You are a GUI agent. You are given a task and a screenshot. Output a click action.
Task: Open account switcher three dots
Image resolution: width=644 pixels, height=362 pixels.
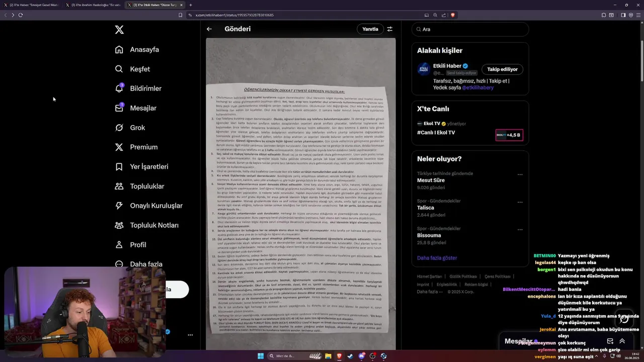(190, 335)
